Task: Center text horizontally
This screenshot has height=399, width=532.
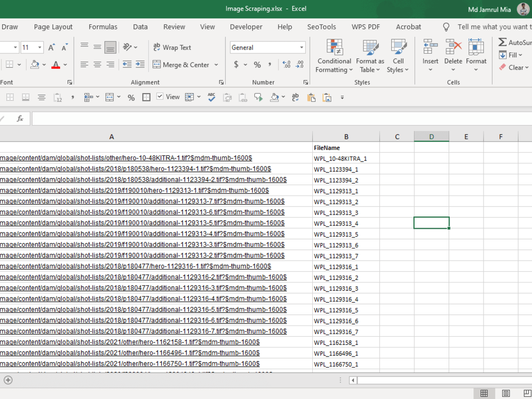Action: (x=97, y=64)
